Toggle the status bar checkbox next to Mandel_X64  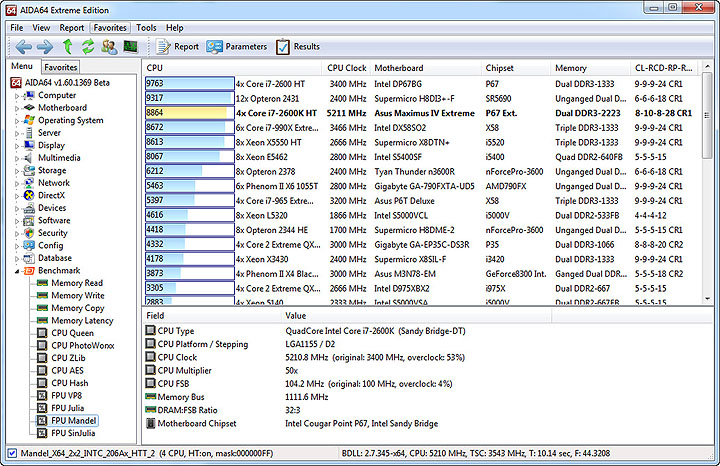pos(12,453)
